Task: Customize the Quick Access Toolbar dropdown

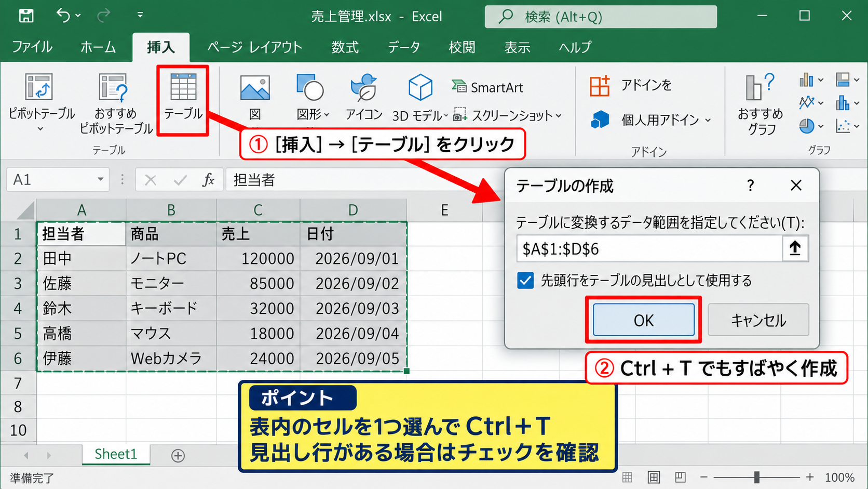Action: tap(140, 16)
